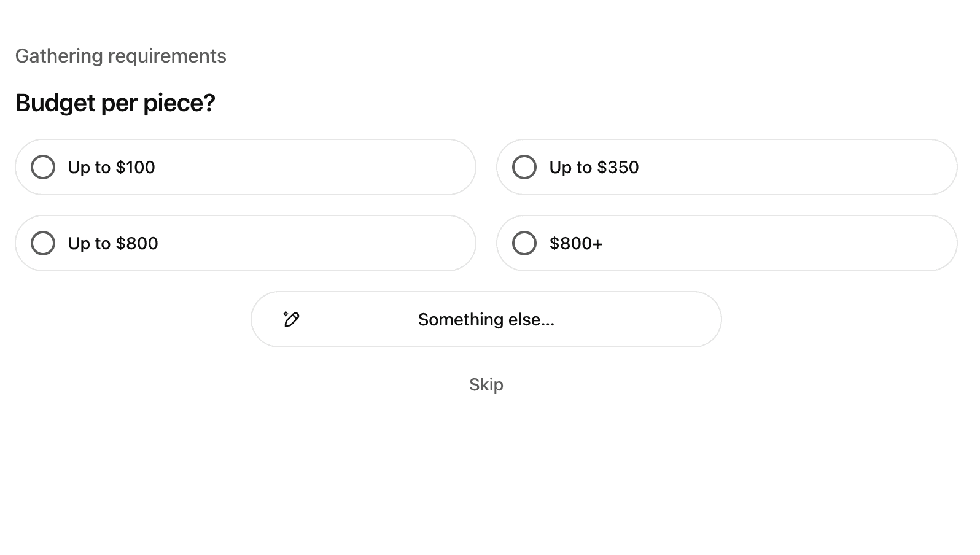Image resolution: width=980 pixels, height=555 pixels.
Task: Click the "Up to $350" label text
Action: (x=594, y=167)
